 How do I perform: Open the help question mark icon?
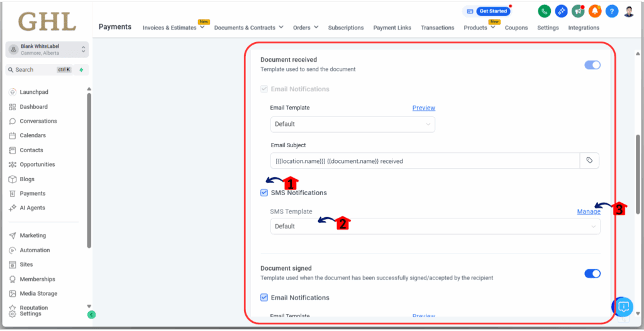click(x=611, y=11)
